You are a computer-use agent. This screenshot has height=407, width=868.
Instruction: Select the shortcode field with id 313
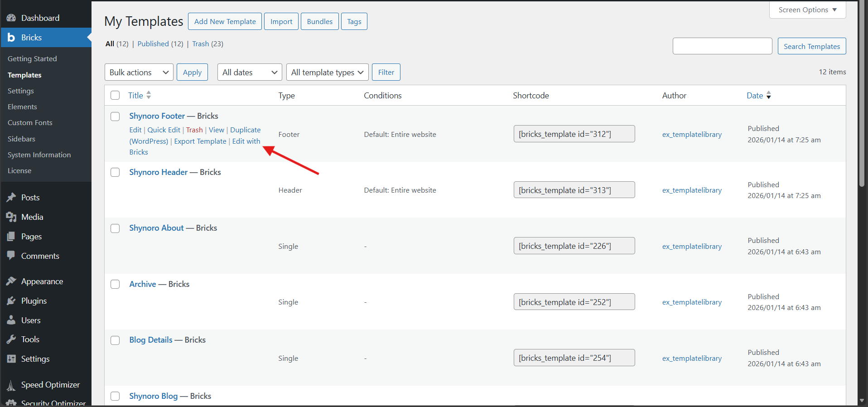pos(574,190)
